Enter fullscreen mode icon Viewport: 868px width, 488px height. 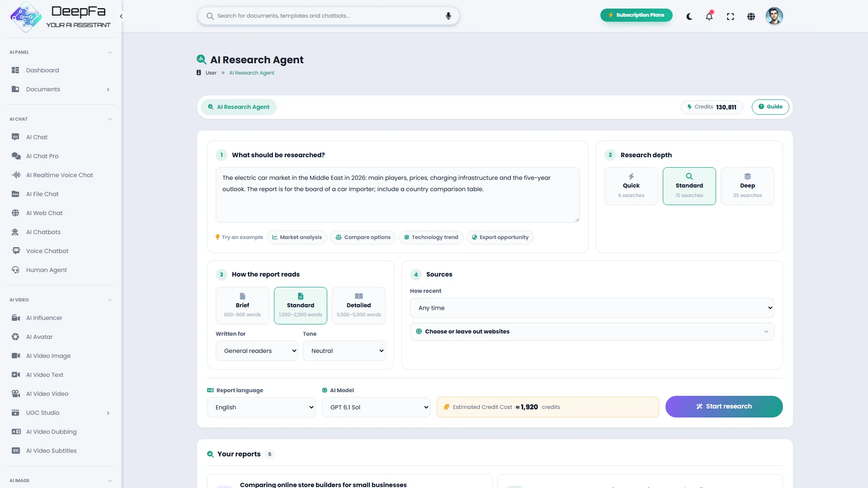coord(730,17)
